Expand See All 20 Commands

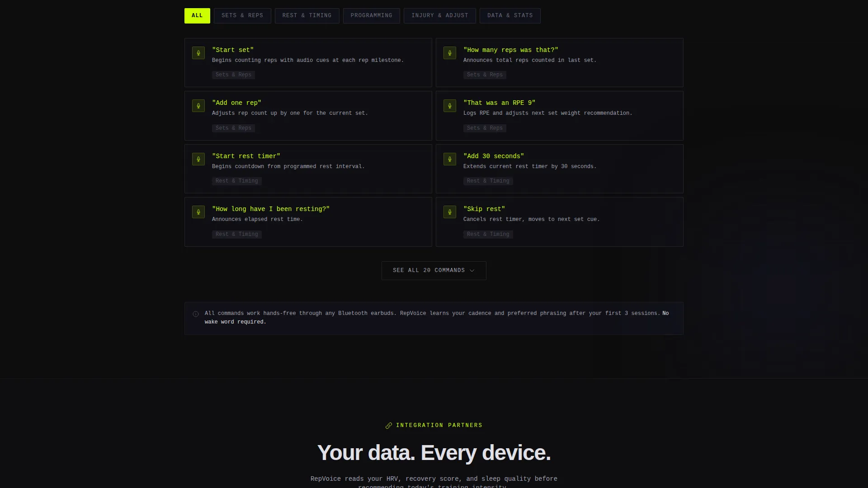click(x=434, y=271)
